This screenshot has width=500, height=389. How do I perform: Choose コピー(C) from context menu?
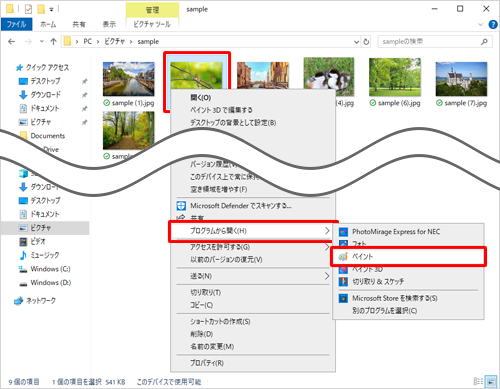point(253,305)
